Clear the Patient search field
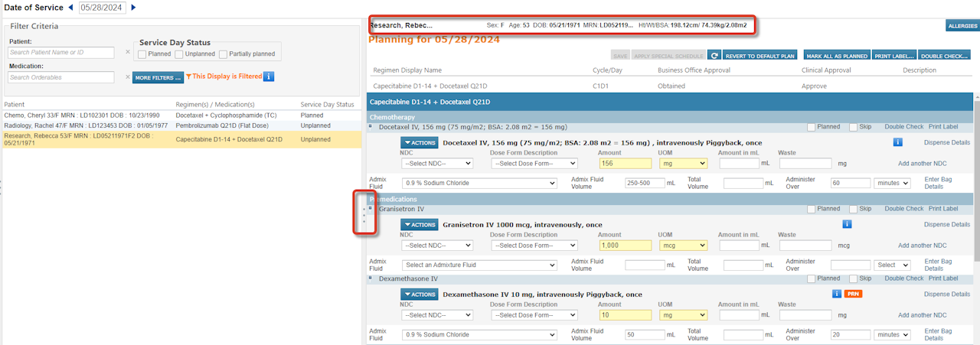Image resolution: width=980 pixels, height=345 pixels. coord(128,53)
